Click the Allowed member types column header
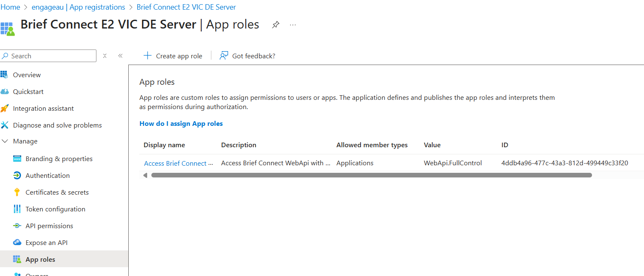 372,145
